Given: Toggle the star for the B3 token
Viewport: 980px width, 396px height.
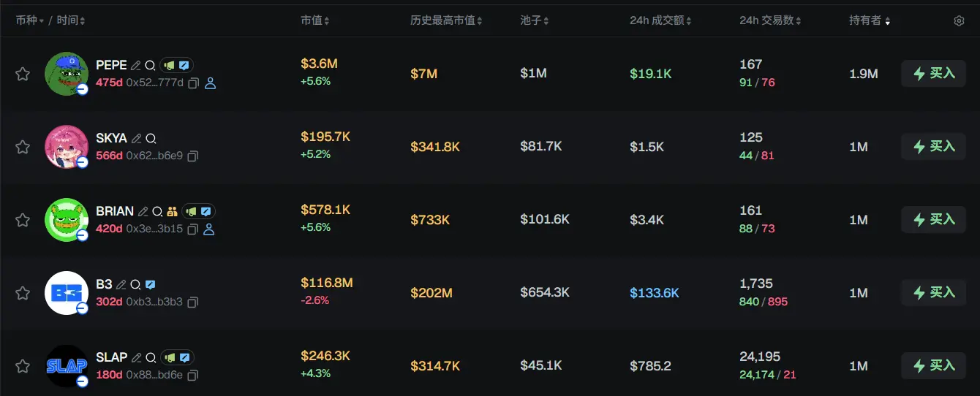Looking at the screenshot, I should click(23, 293).
